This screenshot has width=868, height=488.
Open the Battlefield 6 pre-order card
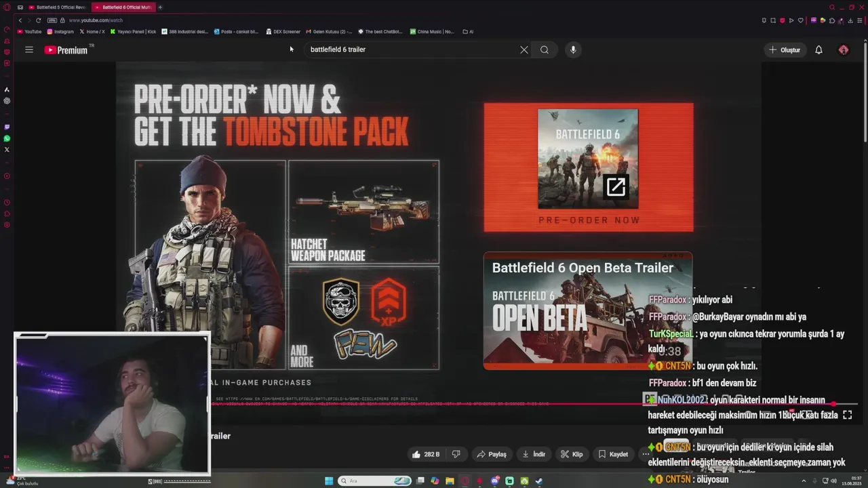(x=589, y=167)
